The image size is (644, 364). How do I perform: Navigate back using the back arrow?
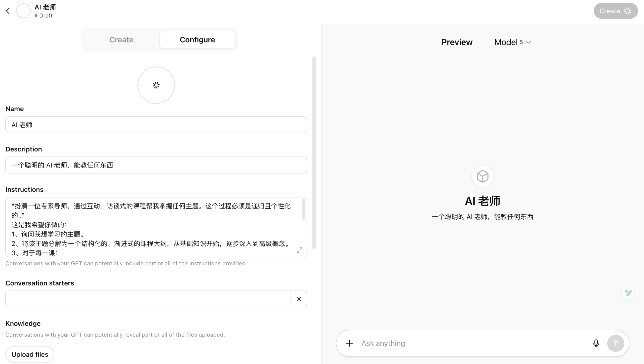click(8, 11)
